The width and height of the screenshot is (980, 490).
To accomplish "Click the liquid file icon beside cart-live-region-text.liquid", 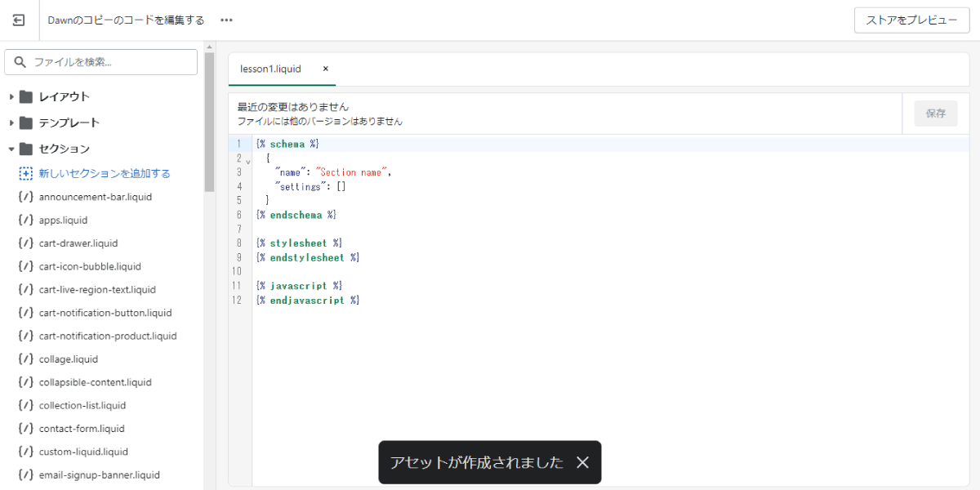I will pos(25,289).
